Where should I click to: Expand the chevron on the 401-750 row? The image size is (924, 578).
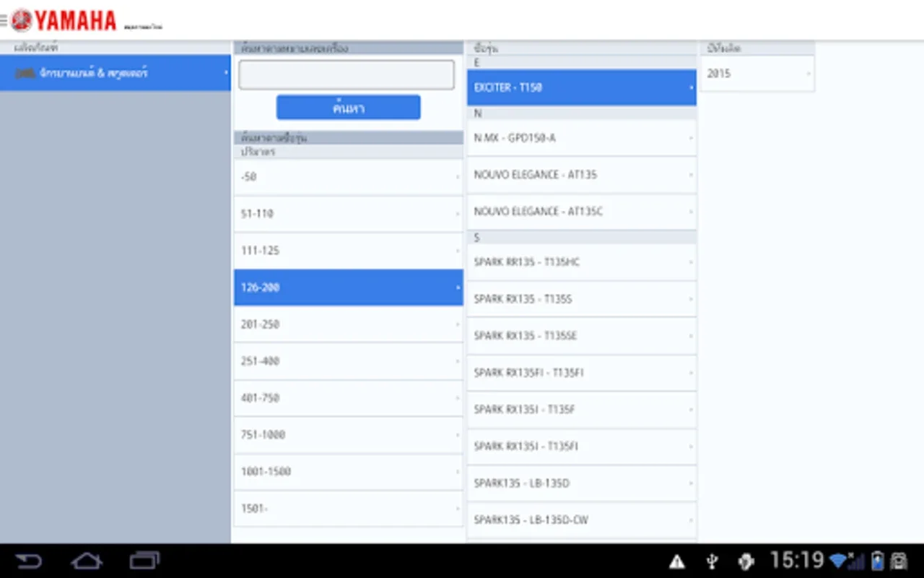(458, 398)
